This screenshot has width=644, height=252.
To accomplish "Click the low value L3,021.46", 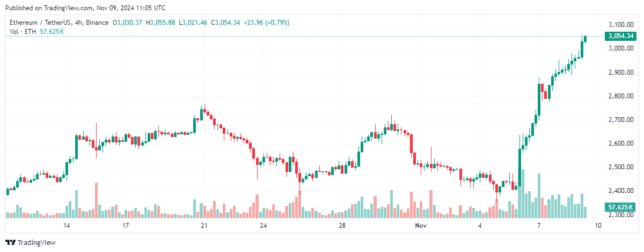I will 193,23.
